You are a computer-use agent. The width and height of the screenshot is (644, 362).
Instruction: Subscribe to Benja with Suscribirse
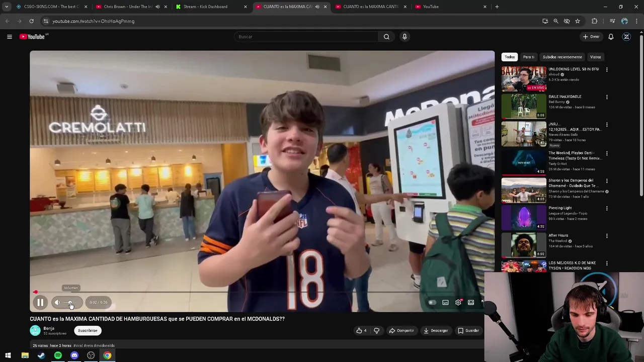pyautogui.click(x=88, y=330)
